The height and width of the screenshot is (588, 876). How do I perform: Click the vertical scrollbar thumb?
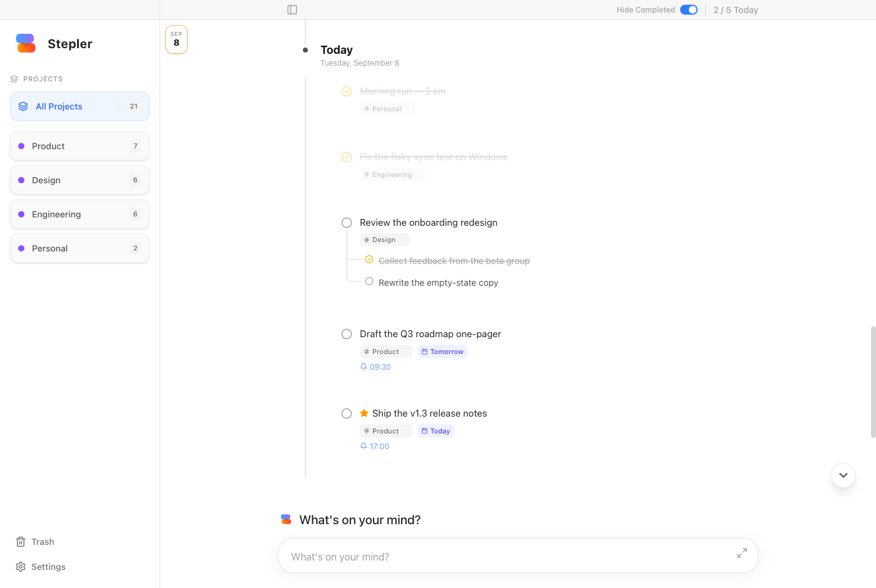click(x=873, y=382)
